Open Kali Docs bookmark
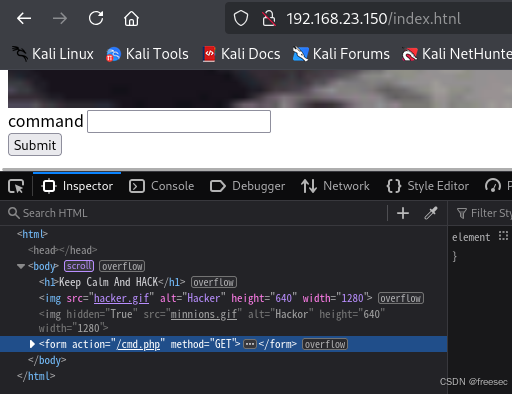512x394 pixels. click(x=242, y=54)
